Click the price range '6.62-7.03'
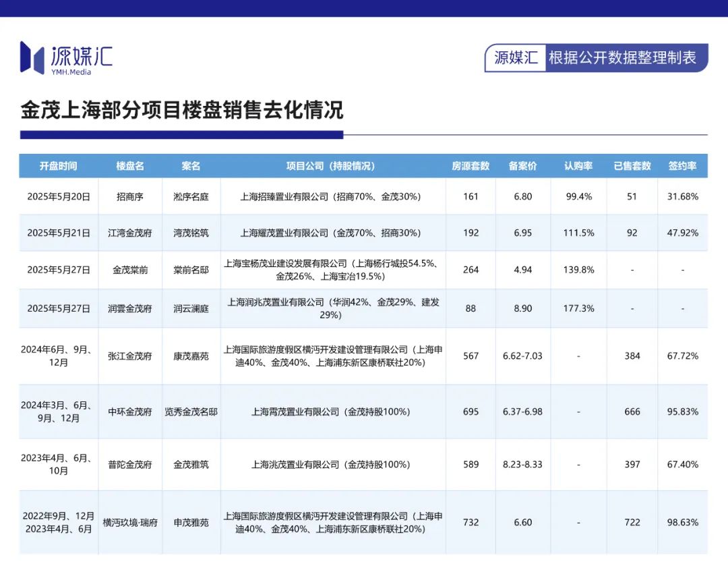Screen dimensions: 728x574 523,355
